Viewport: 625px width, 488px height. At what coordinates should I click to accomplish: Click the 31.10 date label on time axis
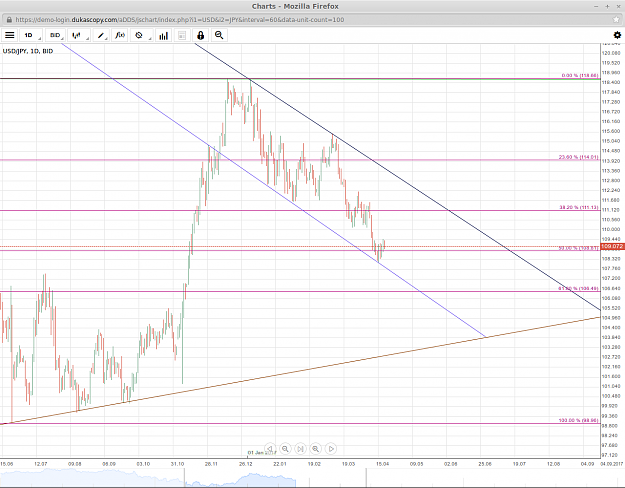(177, 464)
